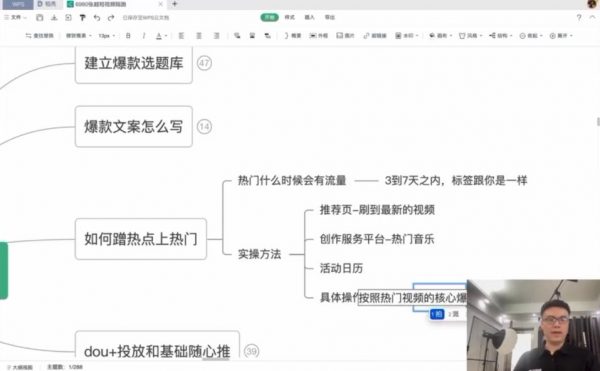This screenshot has width=600, height=371.
Task: Open the font family dropdown
Action: click(x=79, y=36)
